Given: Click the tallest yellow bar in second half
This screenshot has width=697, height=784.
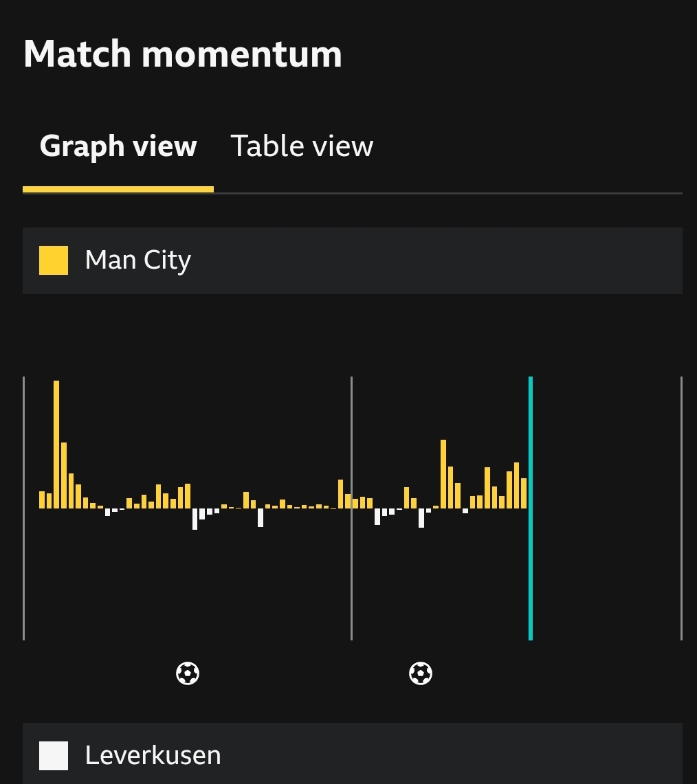Looking at the screenshot, I should (x=443, y=474).
